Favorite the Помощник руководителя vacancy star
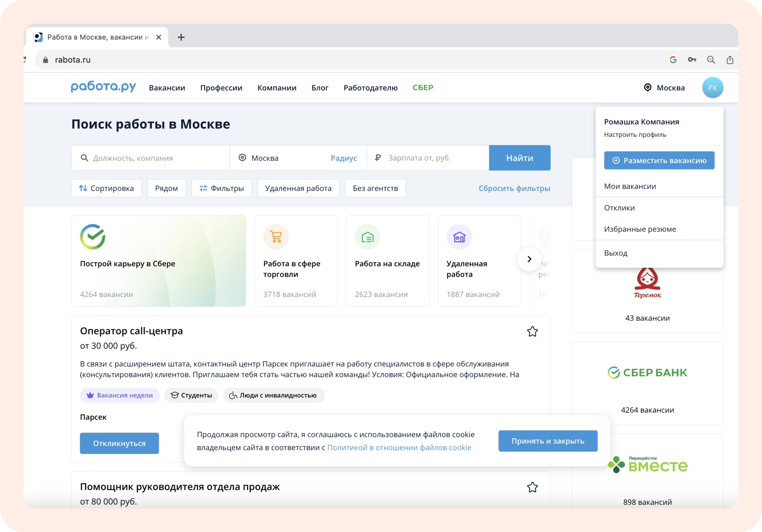This screenshot has width=762, height=532. tap(532, 488)
